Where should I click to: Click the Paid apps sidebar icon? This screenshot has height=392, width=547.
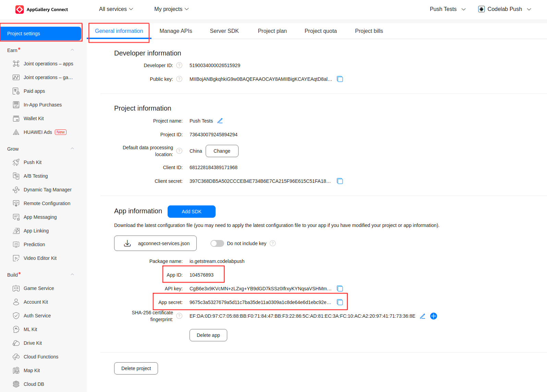tap(16, 91)
